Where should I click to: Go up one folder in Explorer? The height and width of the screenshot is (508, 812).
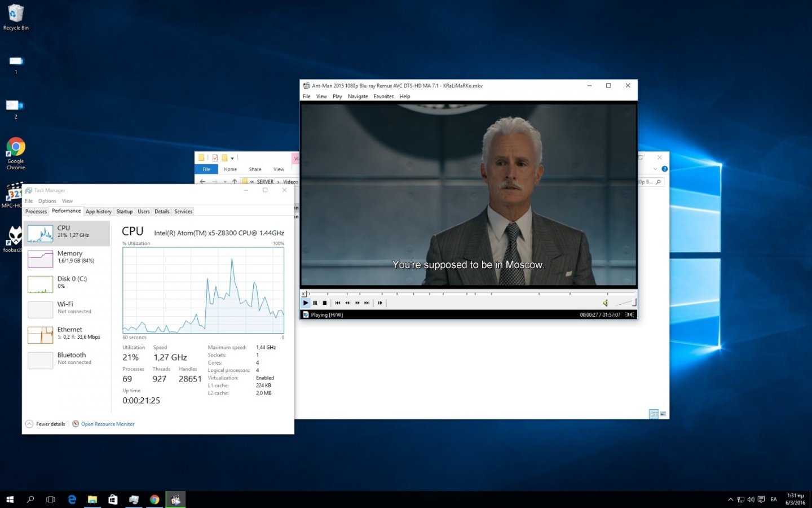235,182
